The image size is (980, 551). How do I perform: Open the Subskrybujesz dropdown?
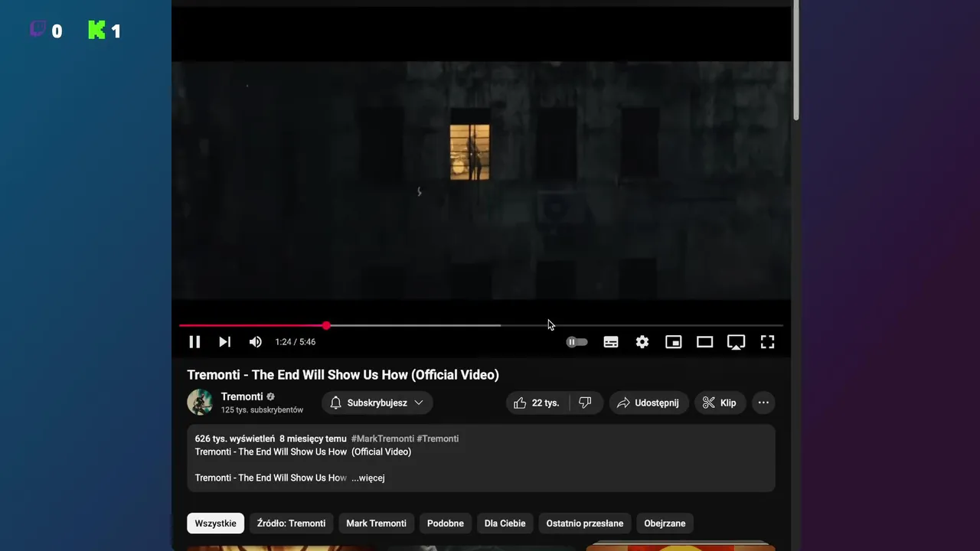coord(377,403)
